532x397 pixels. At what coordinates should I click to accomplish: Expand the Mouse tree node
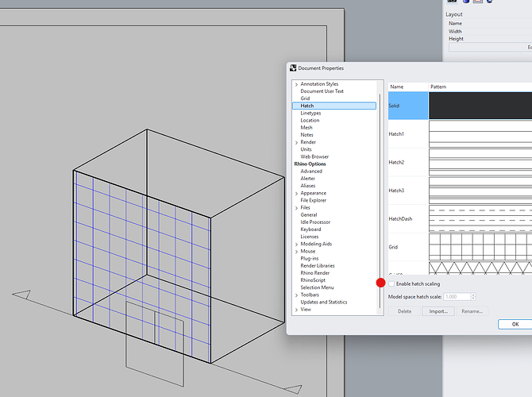pyautogui.click(x=296, y=252)
